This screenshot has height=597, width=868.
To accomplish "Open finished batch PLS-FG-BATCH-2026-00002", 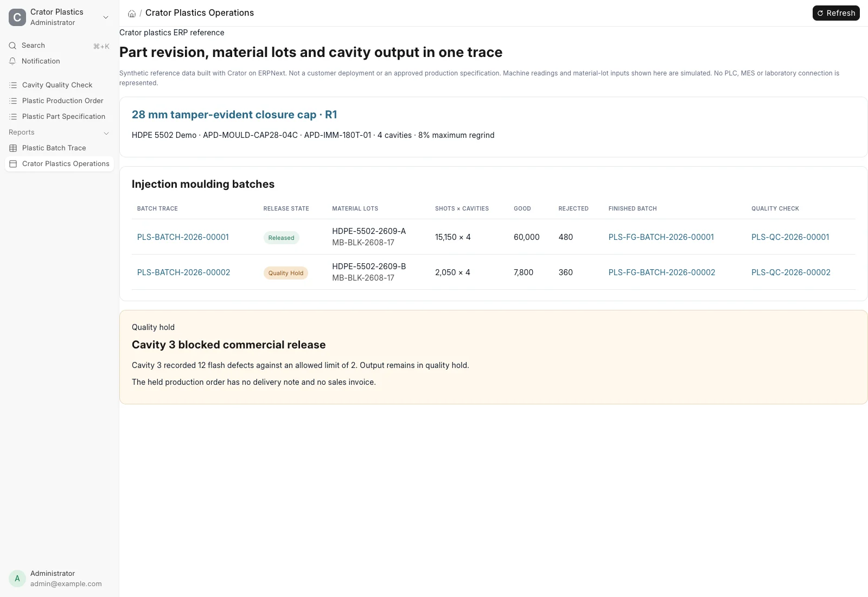I will (662, 272).
